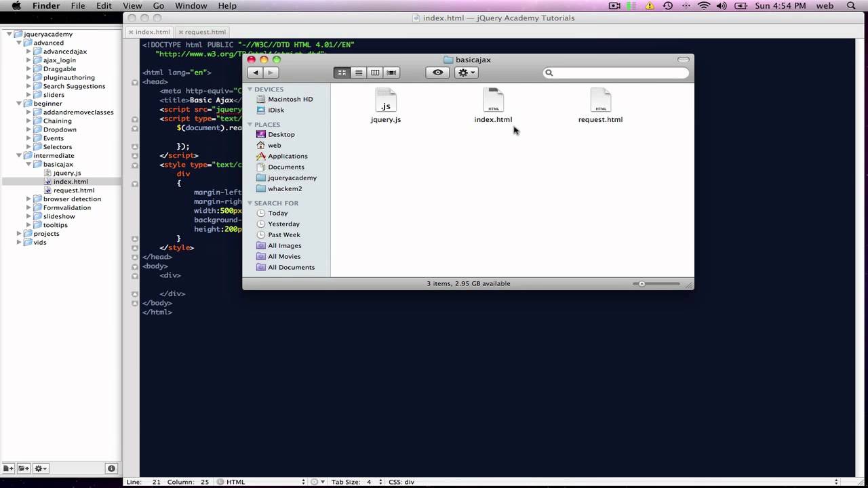Image resolution: width=868 pixels, height=488 pixels.
Task: Open the Window menu
Action: [191, 6]
